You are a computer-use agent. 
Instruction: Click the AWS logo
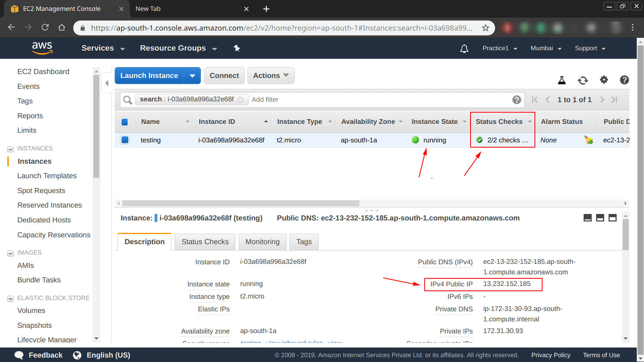point(42,48)
